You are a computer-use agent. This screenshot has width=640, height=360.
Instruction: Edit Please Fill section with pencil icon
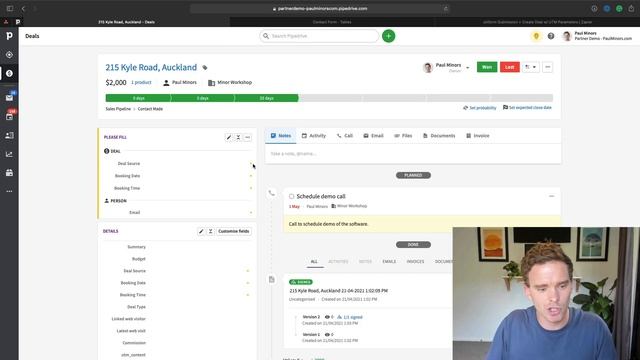point(229,138)
